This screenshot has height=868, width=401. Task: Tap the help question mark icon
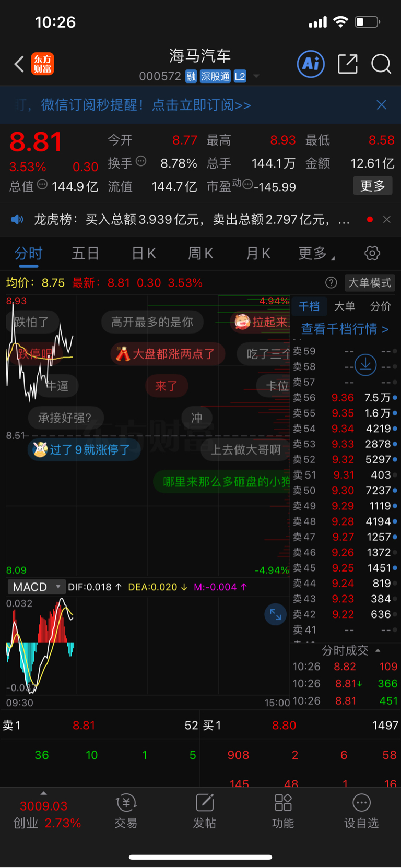click(331, 282)
